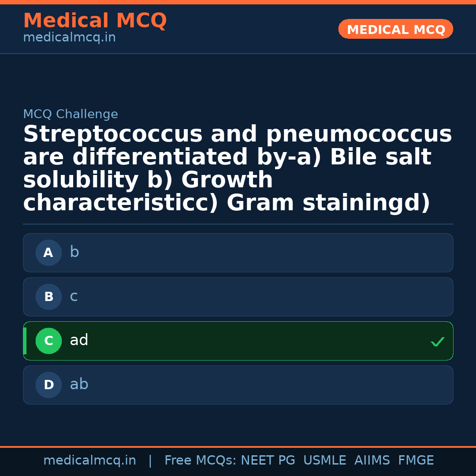Click the green checkmark icon on option C
This screenshot has width=476, height=476.
(x=437, y=342)
